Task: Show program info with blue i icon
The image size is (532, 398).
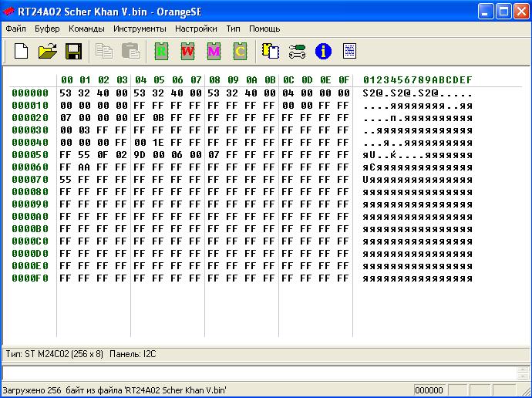Action: tap(323, 52)
